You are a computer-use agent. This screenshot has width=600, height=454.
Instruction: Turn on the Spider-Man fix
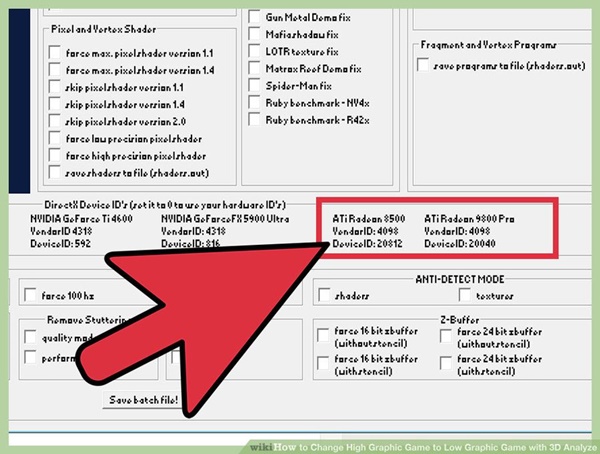pos(254,85)
